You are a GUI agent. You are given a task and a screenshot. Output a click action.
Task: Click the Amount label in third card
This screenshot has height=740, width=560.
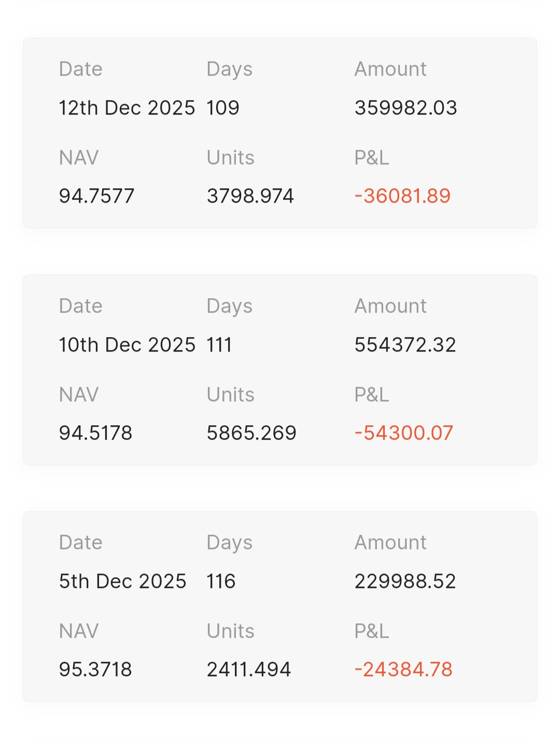390,542
